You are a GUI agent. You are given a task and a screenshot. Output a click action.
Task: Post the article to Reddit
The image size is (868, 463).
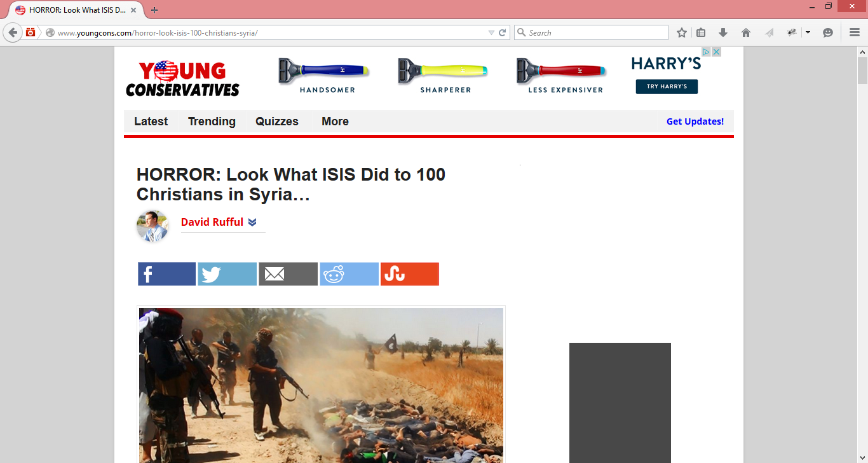[349, 274]
